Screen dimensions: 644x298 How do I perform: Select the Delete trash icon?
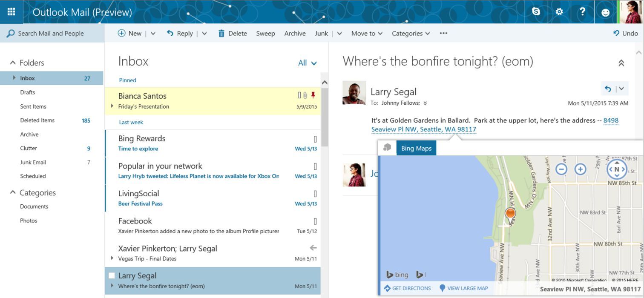coord(221,33)
